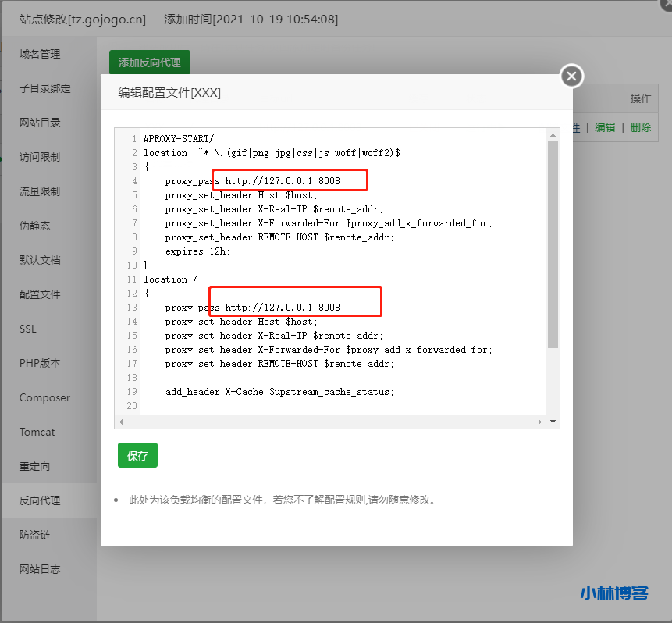The width and height of the screenshot is (672, 623).
Task: Click the 编辑 link in the proxy list
Action: [x=605, y=127]
